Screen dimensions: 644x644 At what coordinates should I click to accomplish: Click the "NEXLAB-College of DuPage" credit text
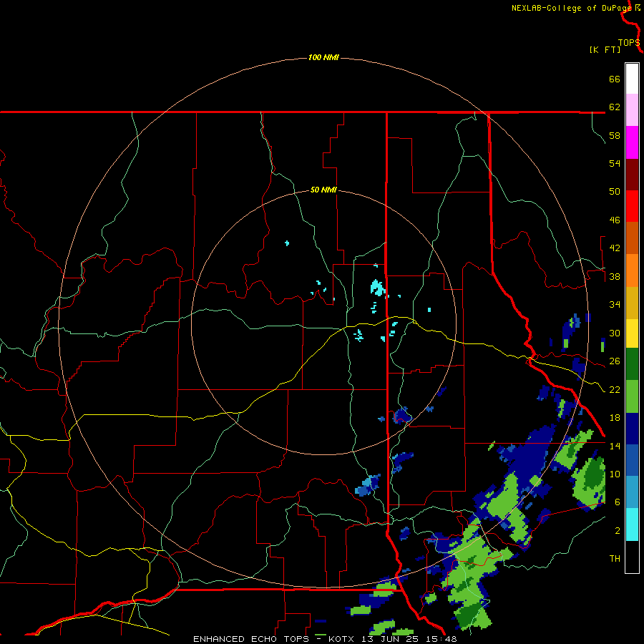point(571,8)
